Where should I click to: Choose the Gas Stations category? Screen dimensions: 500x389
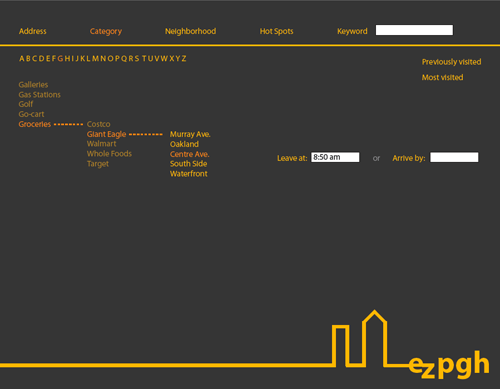tap(40, 95)
